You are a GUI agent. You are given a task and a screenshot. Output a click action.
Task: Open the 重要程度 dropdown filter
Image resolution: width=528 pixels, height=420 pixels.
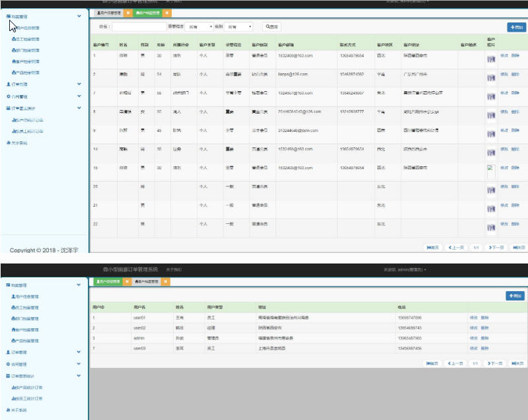200,27
